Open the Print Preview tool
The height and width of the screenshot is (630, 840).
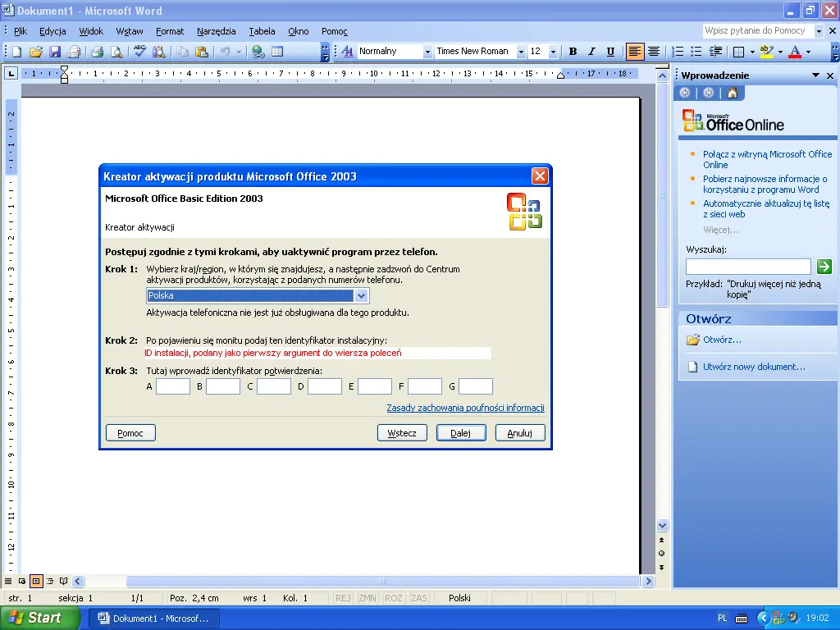(116, 52)
